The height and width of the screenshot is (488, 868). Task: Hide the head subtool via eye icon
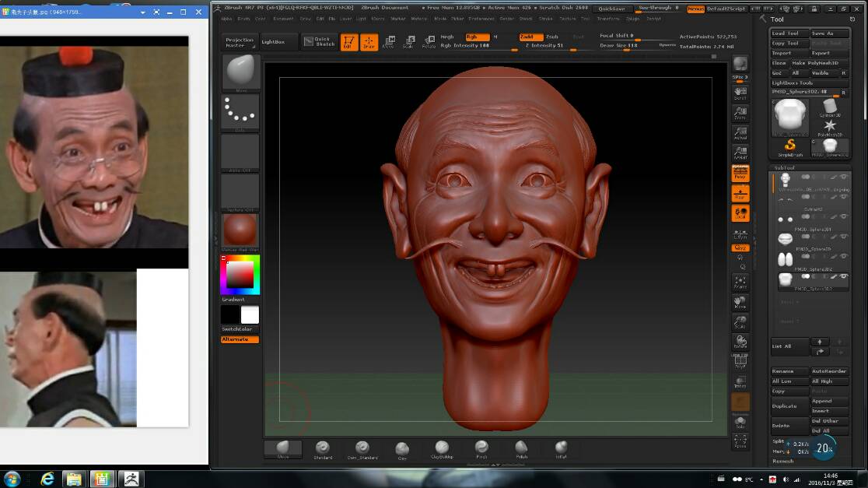tap(844, 177)
